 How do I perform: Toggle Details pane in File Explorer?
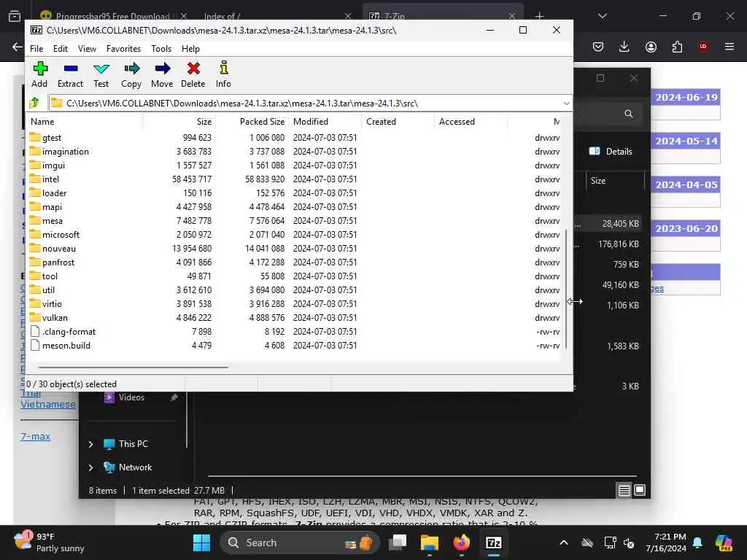tap(611, 152)
